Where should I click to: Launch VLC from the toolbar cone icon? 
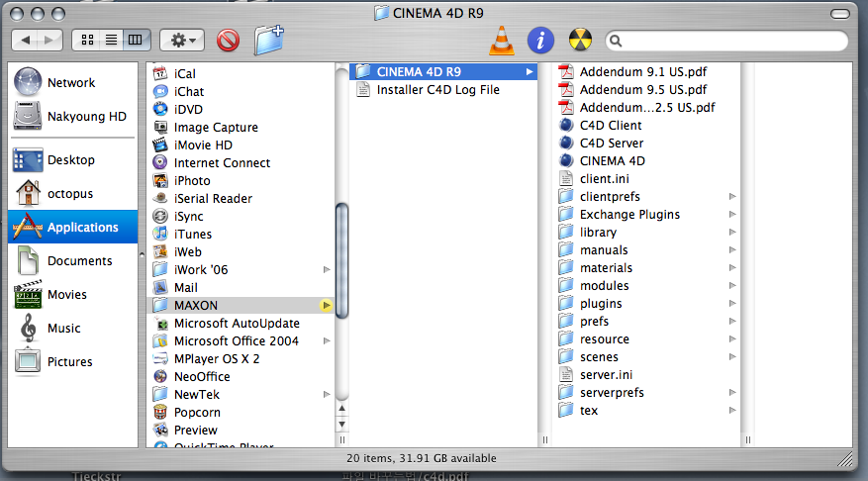(x=502, y=41)
